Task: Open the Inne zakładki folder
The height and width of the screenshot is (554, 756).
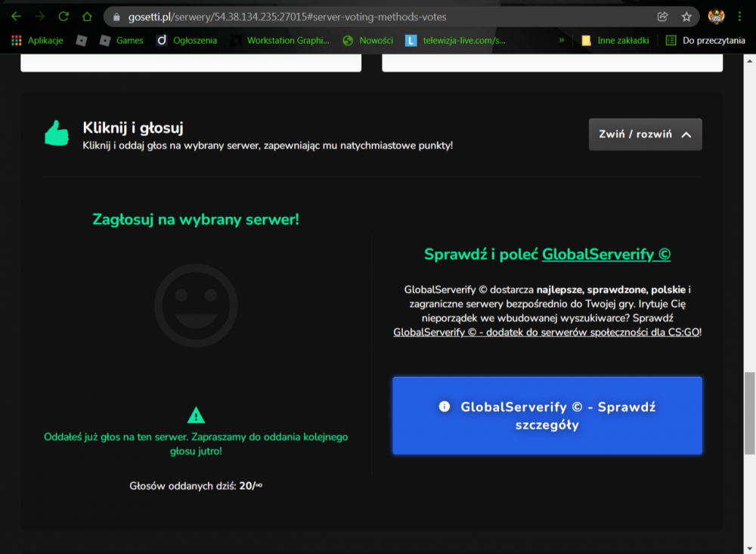Action: coord(615,41)
